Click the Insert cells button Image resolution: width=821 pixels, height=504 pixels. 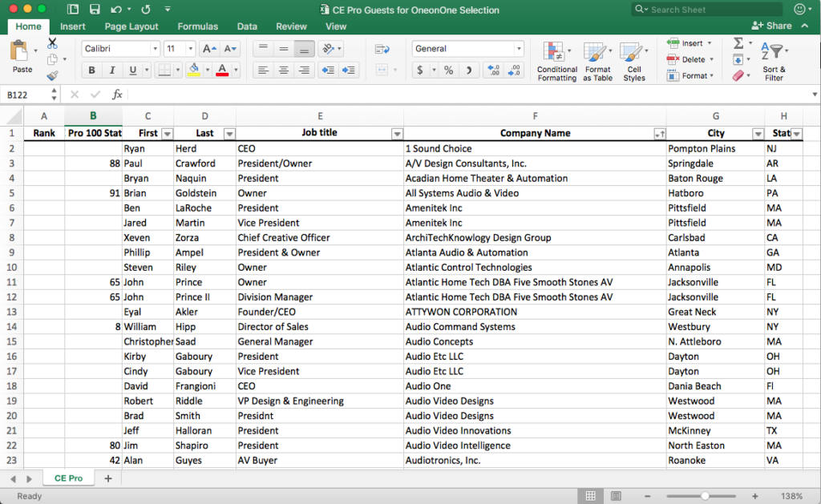pyautogui.click(x=689, y=43)
